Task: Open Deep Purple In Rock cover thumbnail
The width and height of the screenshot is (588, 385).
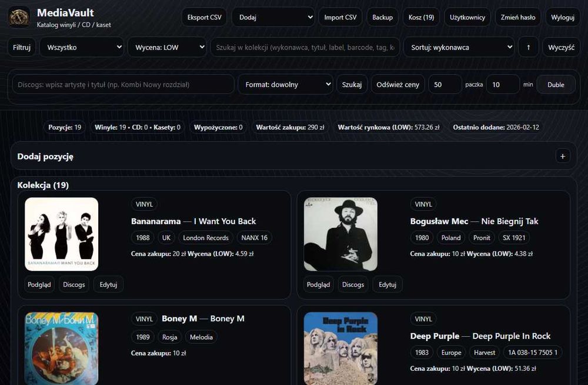Action: [340, 349]
